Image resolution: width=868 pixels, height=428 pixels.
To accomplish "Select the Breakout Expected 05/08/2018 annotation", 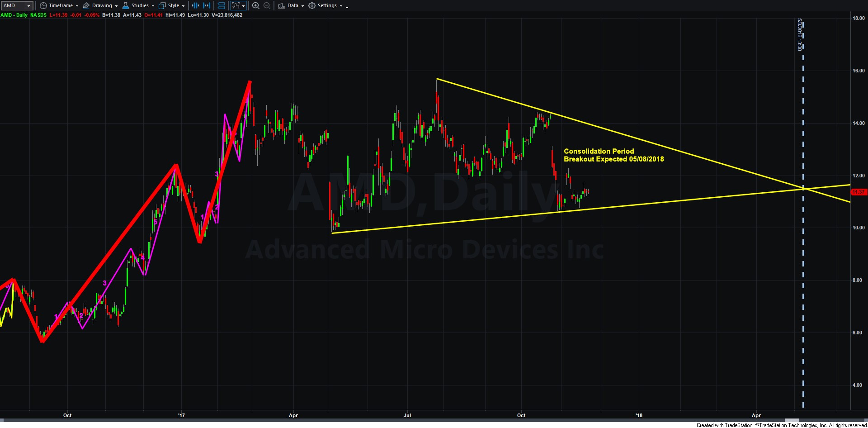I will pos(613,159).
